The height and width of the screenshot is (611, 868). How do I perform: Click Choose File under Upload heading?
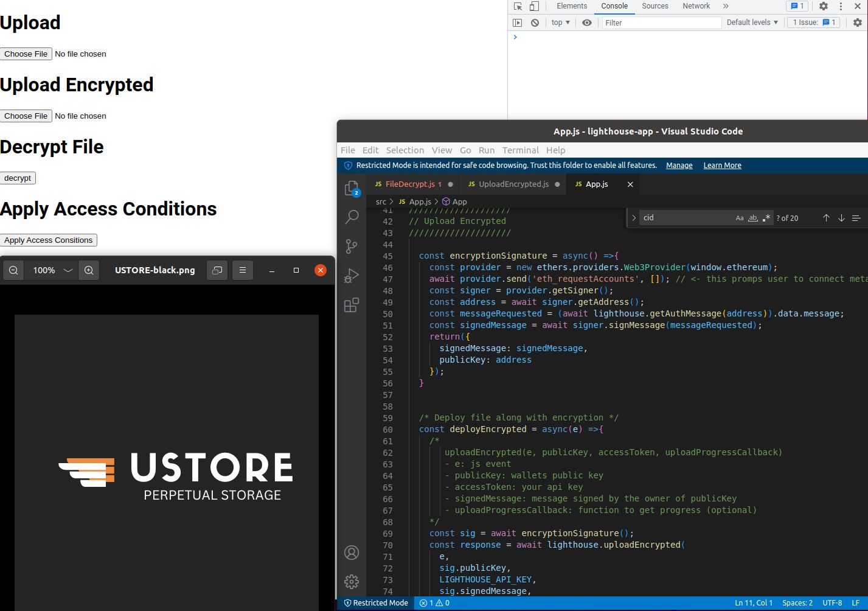(26, 54)
